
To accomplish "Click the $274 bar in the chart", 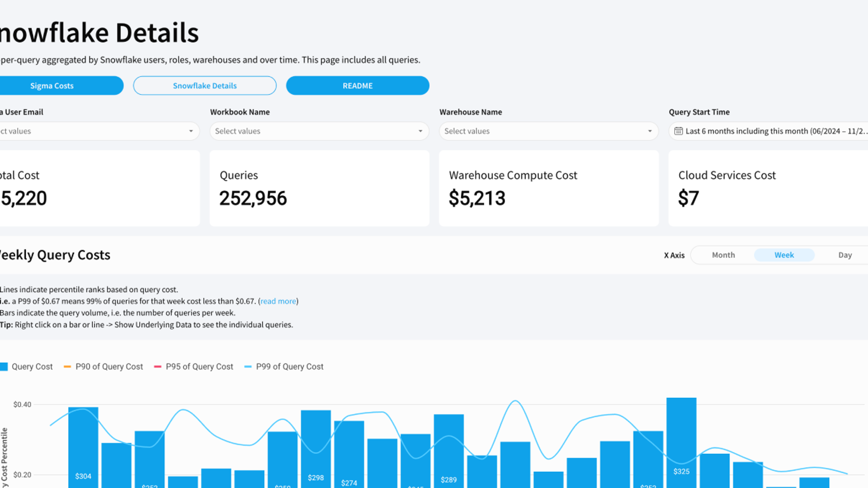I will 349,454.
